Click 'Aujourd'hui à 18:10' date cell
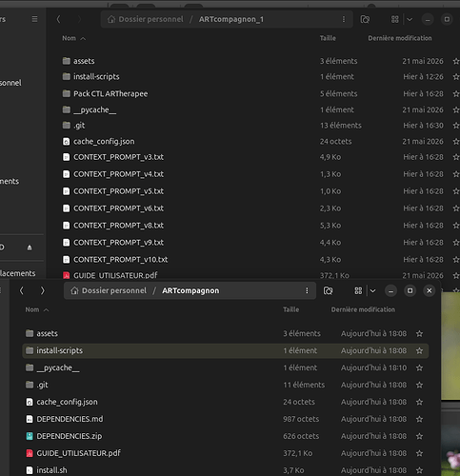This screenshot has height=476, width=460. click(373, 367)
